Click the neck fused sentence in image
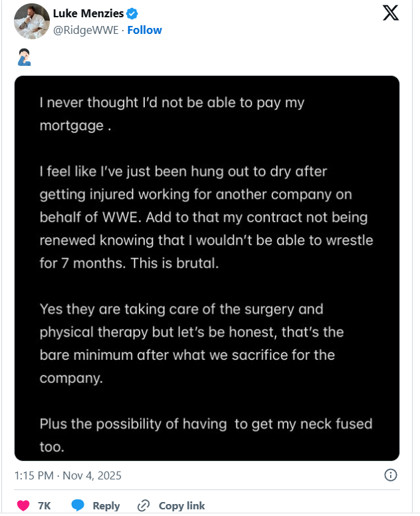This screenshot has width=420, height=516. pyautogui.click(x=205, y=435)
